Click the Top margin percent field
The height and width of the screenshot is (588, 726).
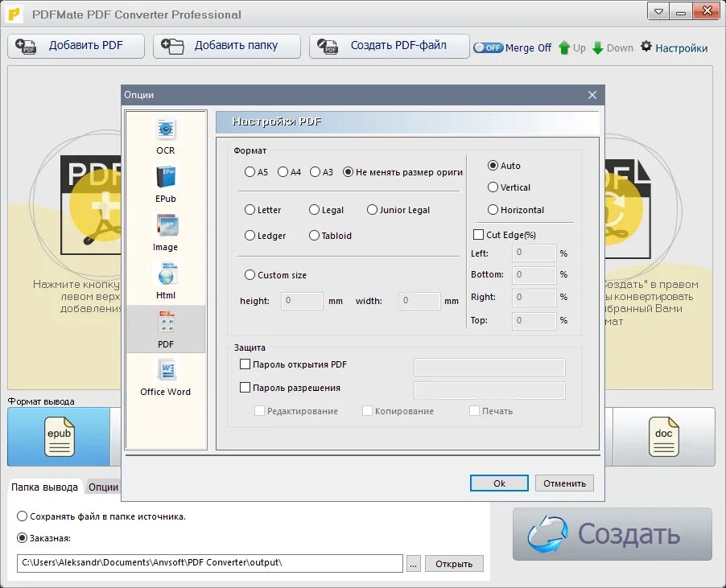click(534, 321)
